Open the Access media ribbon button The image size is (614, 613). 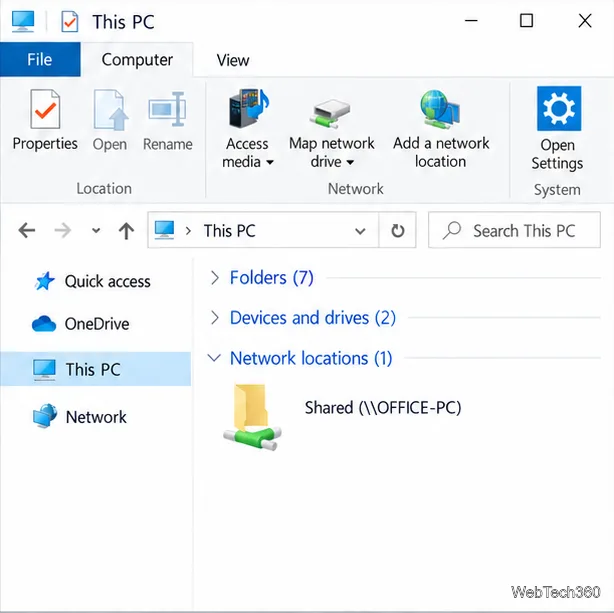[x=247, y=129]
